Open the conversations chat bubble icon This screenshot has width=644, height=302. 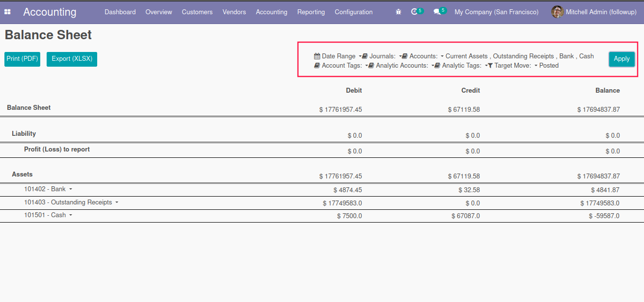[437, 12]
